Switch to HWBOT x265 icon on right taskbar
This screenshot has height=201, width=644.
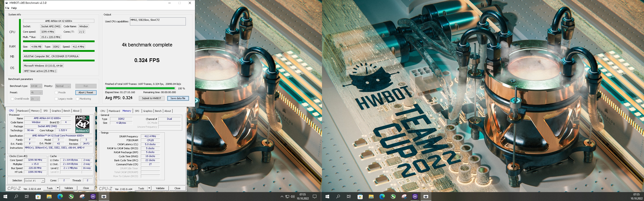(x=426, y=197)
